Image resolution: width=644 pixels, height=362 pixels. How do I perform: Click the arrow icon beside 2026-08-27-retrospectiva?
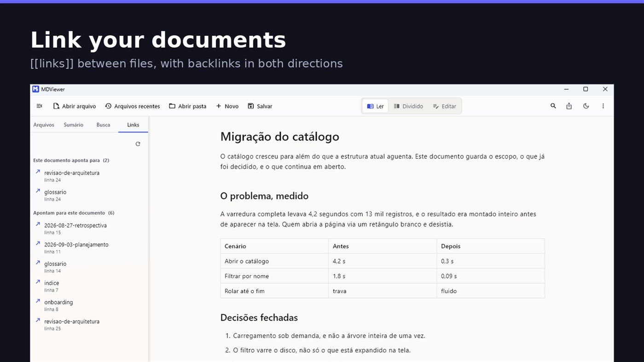(38, 224)
